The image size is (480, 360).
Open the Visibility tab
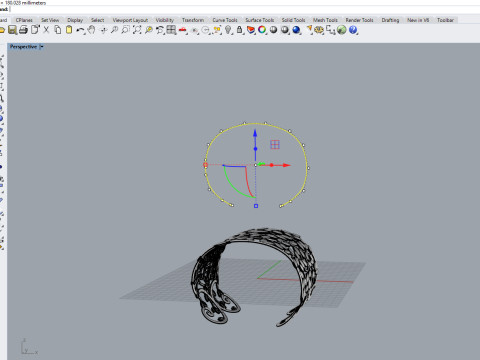pos(165,20)
